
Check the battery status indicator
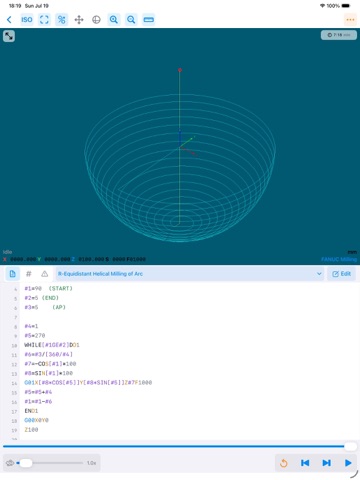(x=346, y=6)
